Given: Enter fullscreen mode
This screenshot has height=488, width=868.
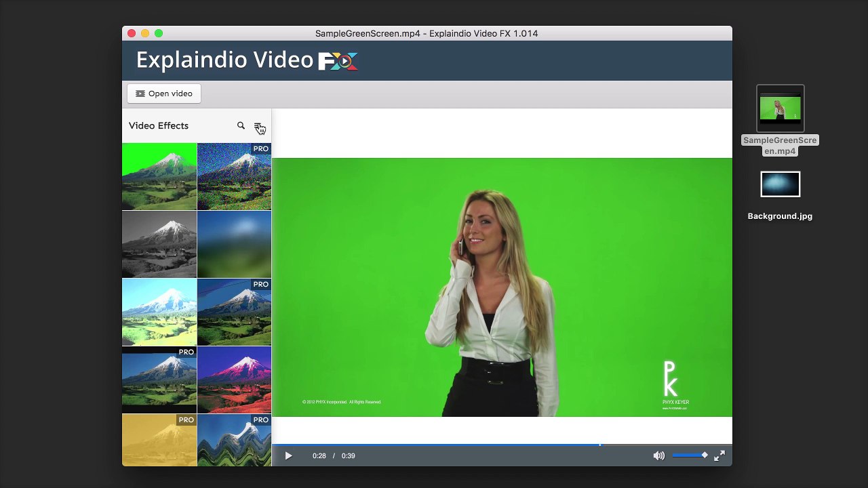Looking at the screenshot, I should (719, 456).
